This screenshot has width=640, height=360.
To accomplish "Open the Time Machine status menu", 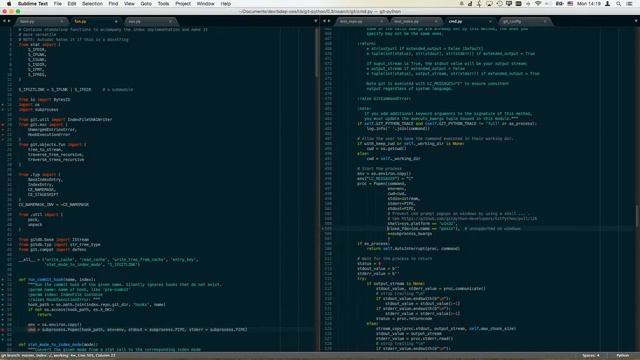I will (x=499, y=4).
